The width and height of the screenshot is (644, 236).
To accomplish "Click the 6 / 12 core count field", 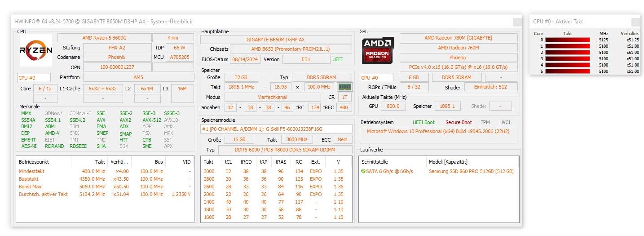I will point(45,89).
